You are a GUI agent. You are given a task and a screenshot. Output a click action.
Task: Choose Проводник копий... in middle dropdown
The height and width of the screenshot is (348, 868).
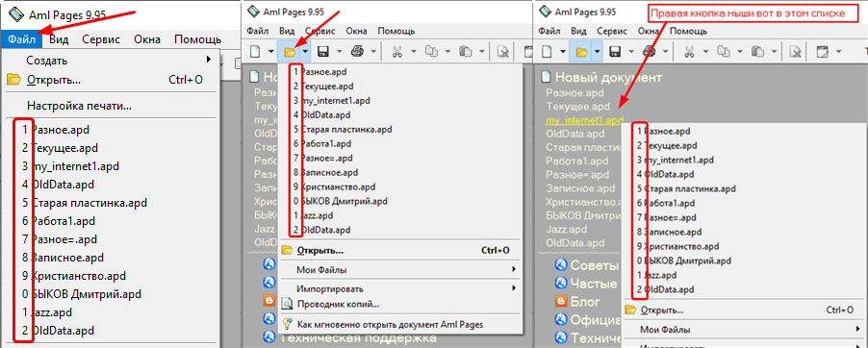point(399,304)
